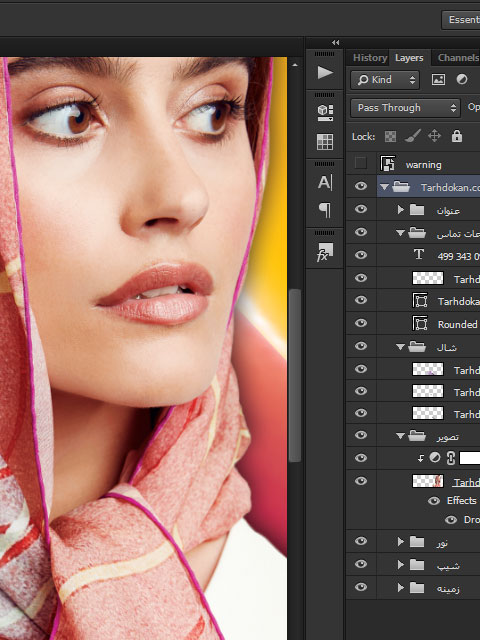Click Lock all padlock icon
Image resolution: width=480 pixels, height=640 pixels.
[x=457, y=136]
